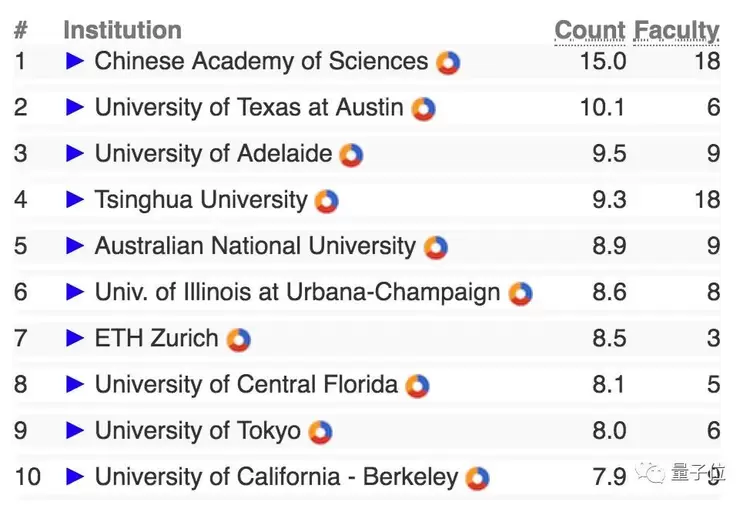Show University of Adelaide pie chart
750x505 pixels.
pos(351,155)
